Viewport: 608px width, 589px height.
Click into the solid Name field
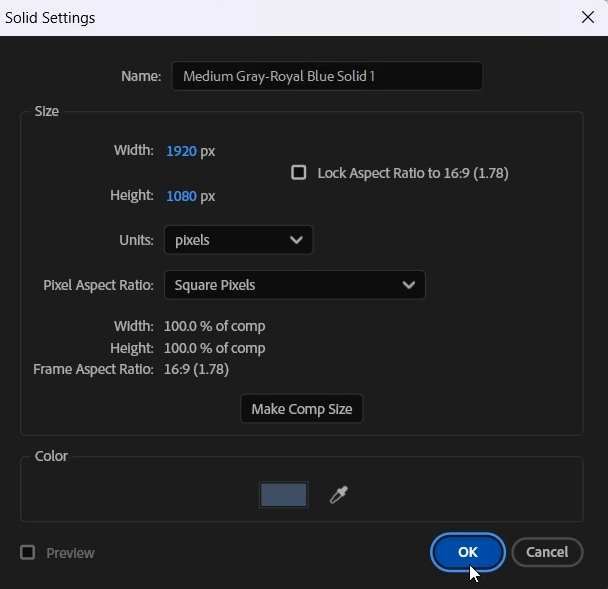click(327, 76)
